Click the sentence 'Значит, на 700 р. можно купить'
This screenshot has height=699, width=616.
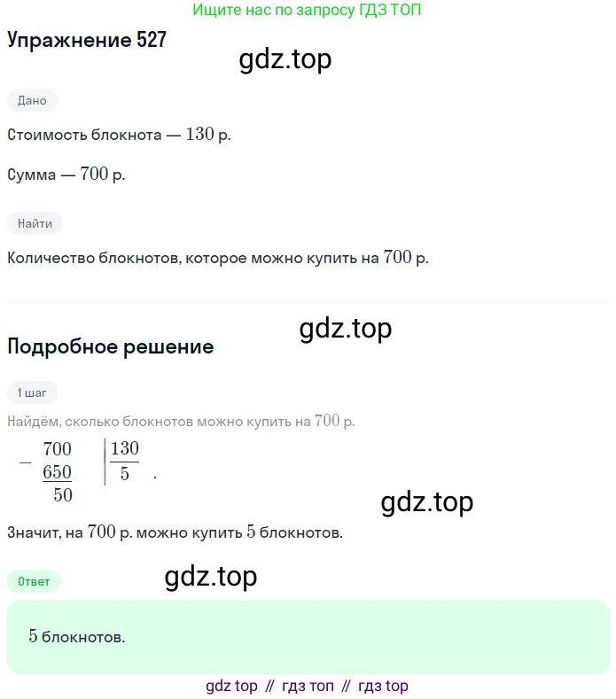pyautogui.click(x=125, y=532)
